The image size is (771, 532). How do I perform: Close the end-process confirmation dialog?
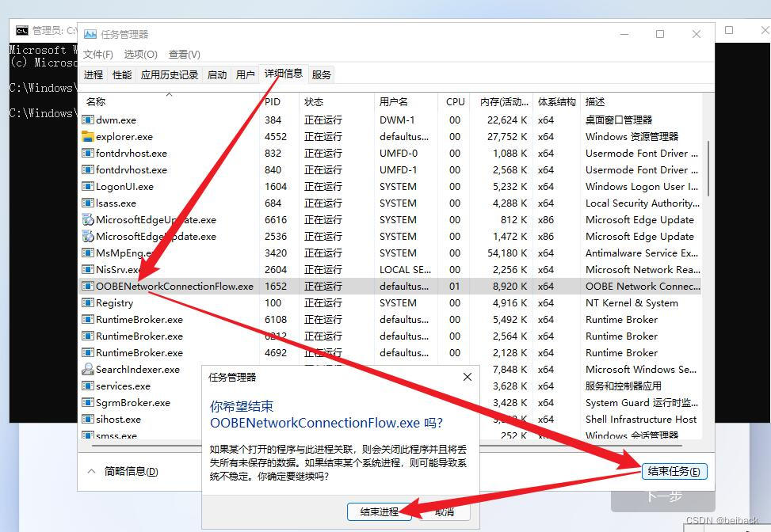(468, 377)
